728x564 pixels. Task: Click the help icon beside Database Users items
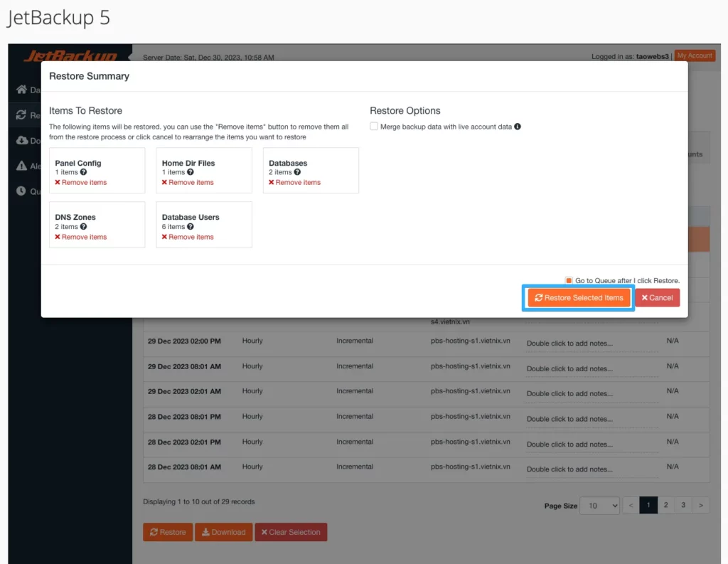191,227
